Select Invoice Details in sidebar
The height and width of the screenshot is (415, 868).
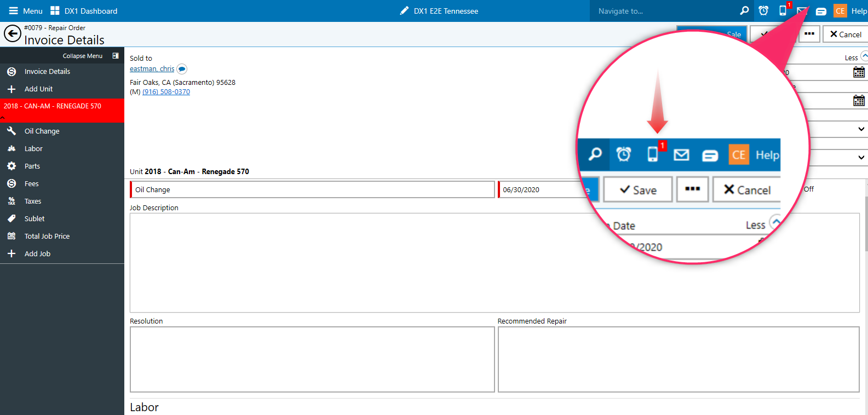point(62,72)
